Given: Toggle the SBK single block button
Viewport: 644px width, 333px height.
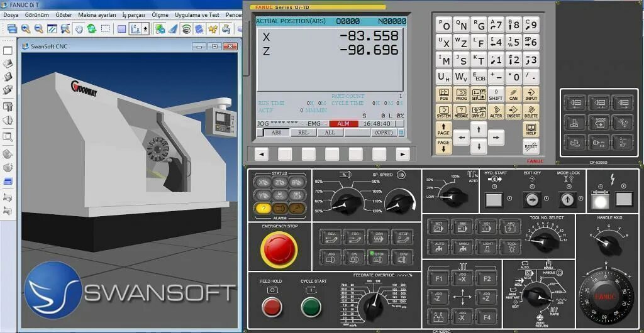Looking at the screenshot, I should (462, 227).
